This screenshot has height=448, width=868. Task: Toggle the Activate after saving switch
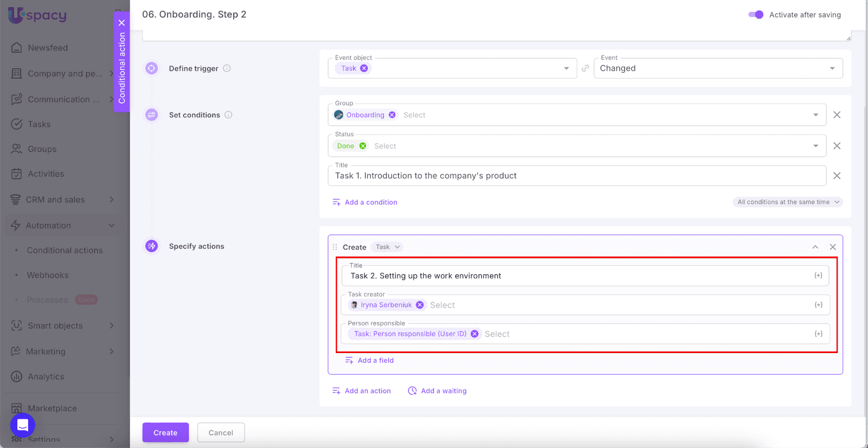[756, 15]
